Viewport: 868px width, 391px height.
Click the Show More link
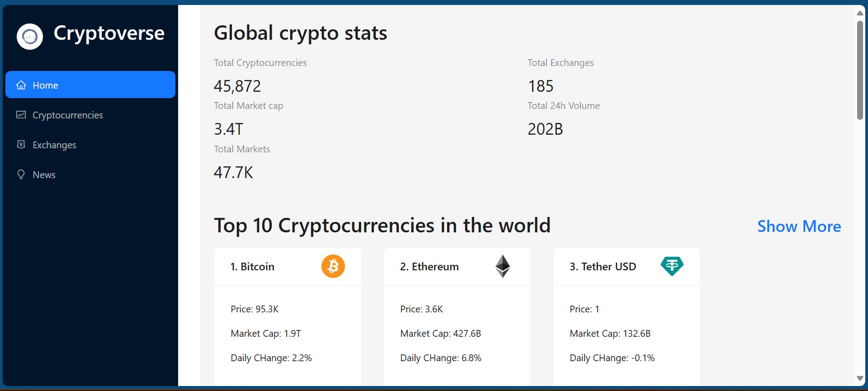point(799,226)
